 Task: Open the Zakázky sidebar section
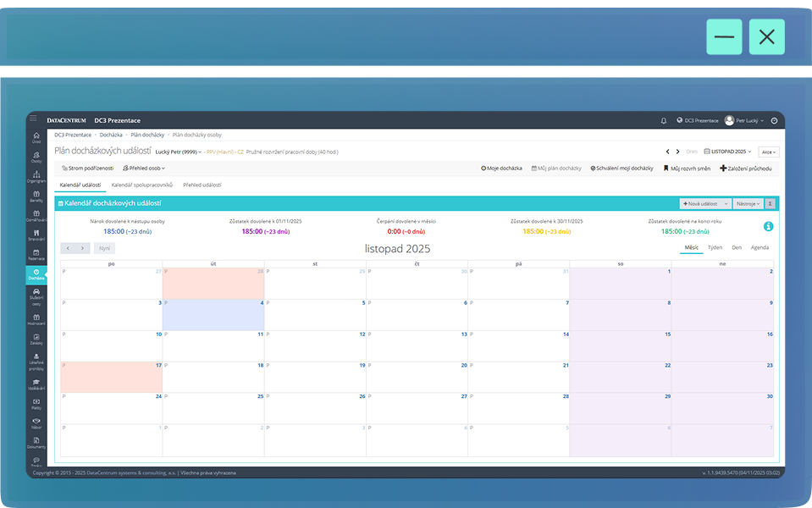36,340
